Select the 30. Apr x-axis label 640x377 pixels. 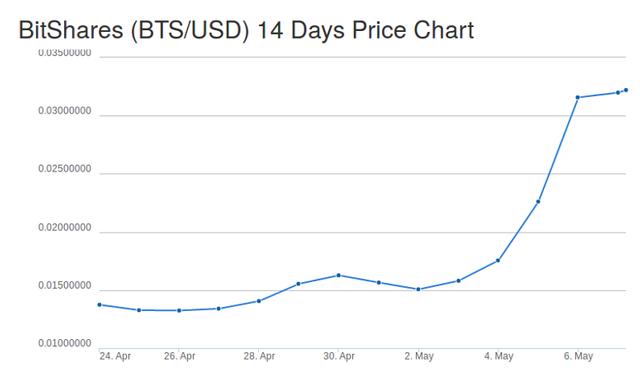pos(339,356)
